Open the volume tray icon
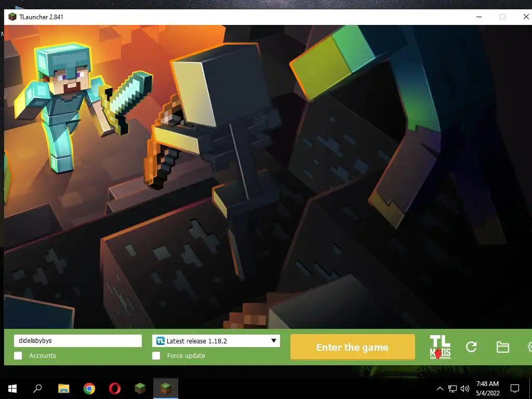Screen dimensions: 532x399 pos(465,389)
